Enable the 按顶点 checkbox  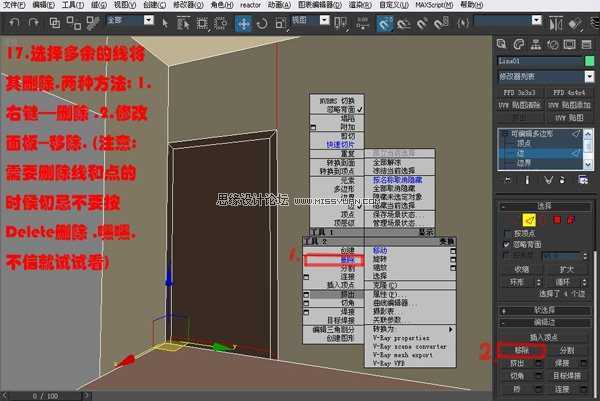click(507, 233)
